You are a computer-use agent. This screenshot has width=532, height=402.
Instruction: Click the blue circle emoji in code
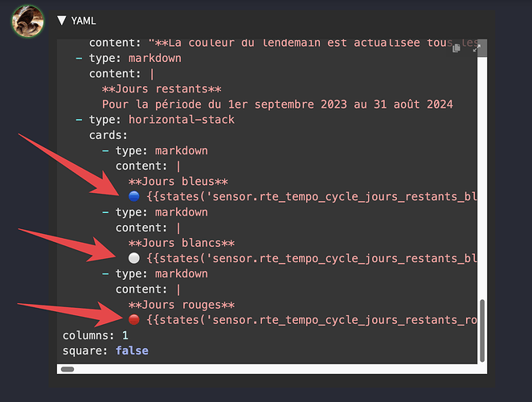click(x=134, y=197)
